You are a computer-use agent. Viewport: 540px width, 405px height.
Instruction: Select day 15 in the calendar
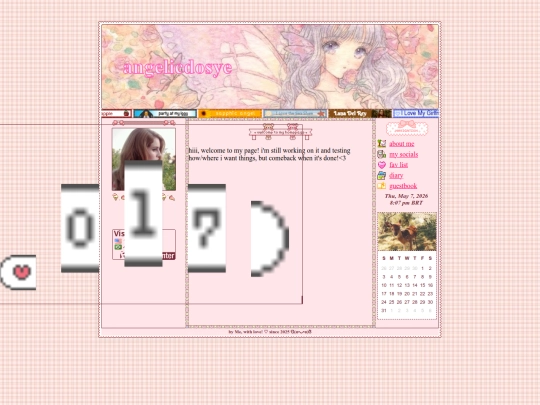(x=423, y=285)
